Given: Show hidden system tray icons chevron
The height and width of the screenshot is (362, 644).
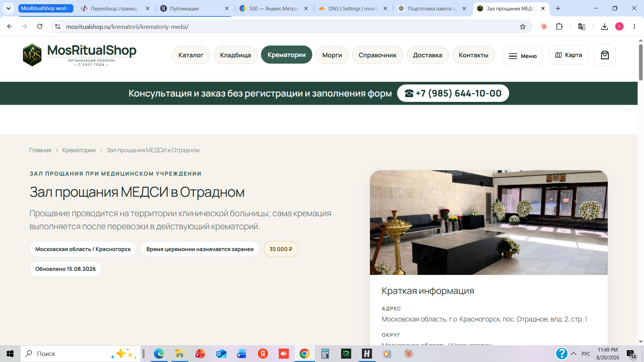Looking at the screenshot, I should pyautogui.click(x=574, y=354).
